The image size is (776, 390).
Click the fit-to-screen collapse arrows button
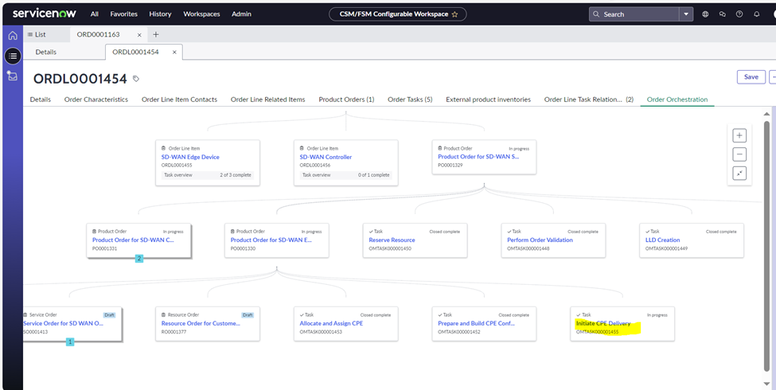(739, 173)
